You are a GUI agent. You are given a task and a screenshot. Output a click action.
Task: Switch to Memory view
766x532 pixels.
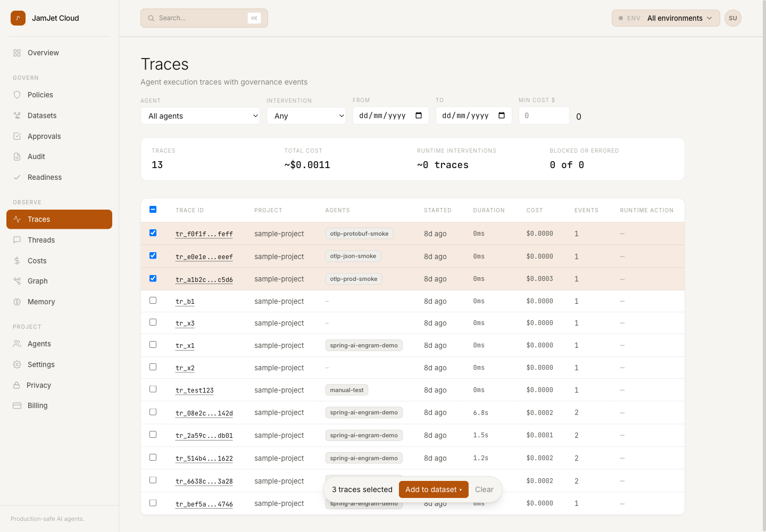click(x=59, y=302)
